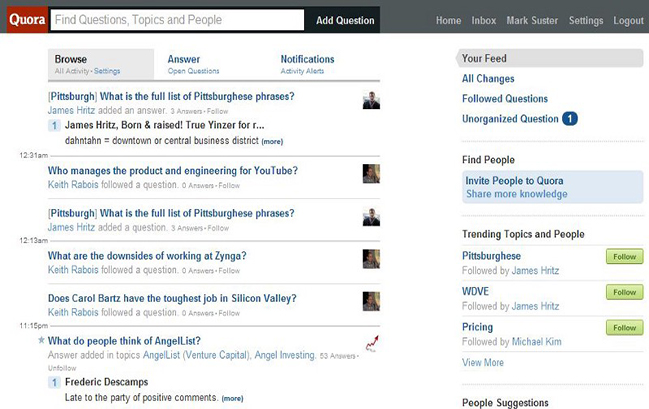Click James Hritz avatar beside the 'added an answer' entry
The image size is (649, 409).
[371, 100]
